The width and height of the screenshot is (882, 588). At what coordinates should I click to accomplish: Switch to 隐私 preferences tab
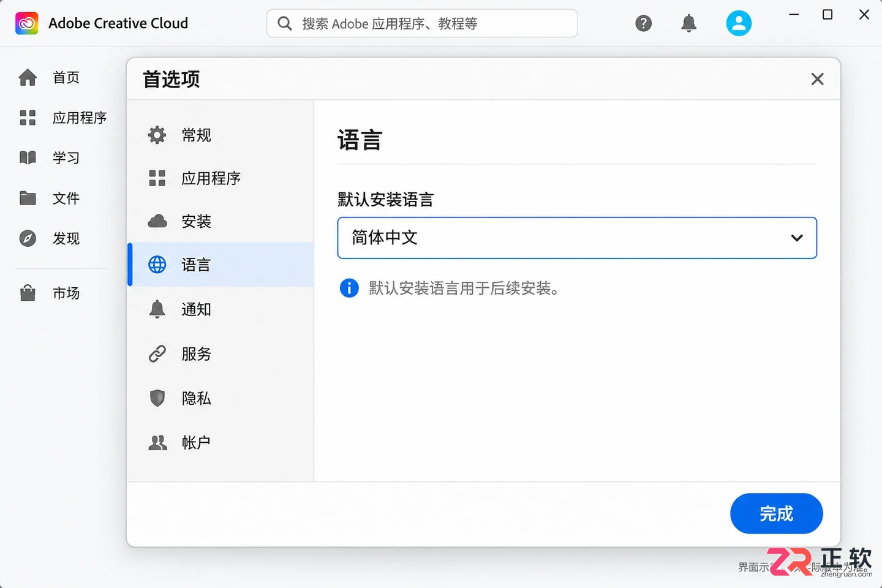(221, 398)
